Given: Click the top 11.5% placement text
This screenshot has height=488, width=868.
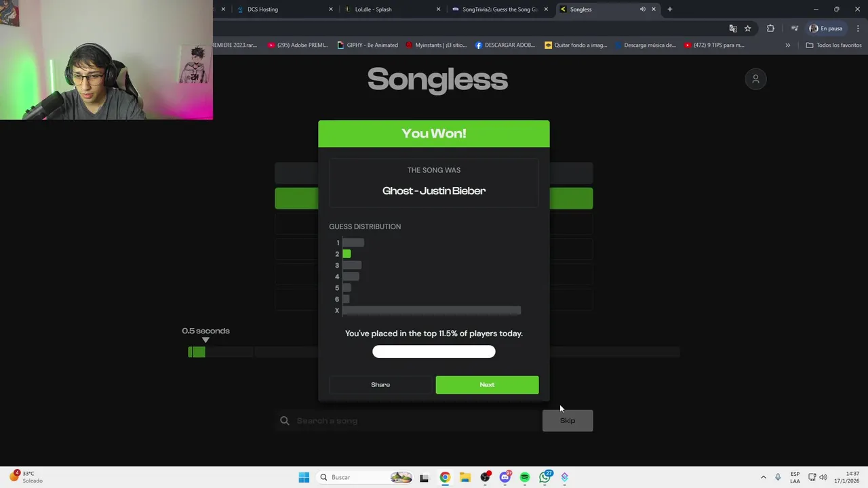Looking at the screenshot, I should (x=434, y=333).
